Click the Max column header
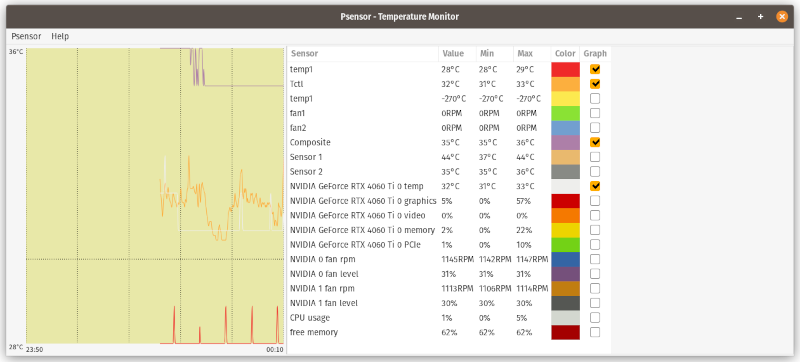The image size is (800, 362). coord(525,54)
